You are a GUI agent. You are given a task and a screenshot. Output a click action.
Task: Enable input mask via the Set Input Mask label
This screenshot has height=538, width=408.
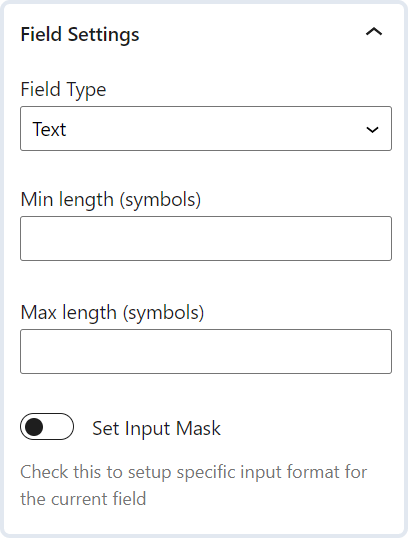tap(156, 429)
